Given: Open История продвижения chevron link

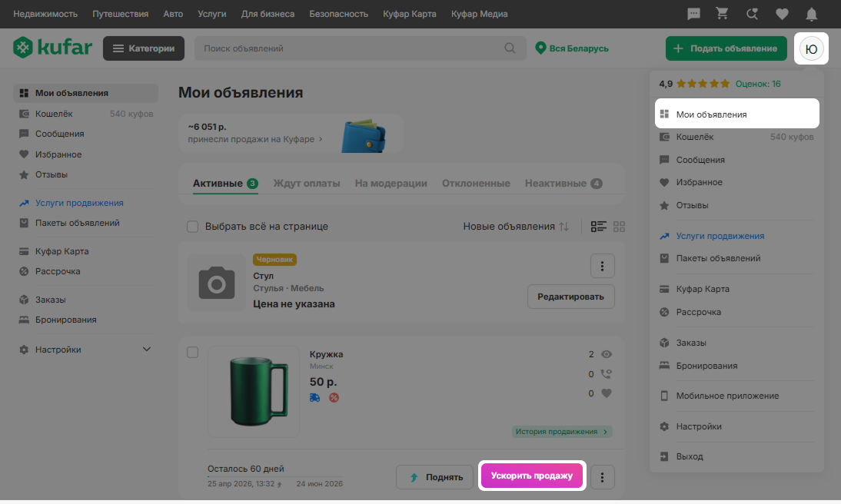Looking at the screenshot, I should coord(561,432).
